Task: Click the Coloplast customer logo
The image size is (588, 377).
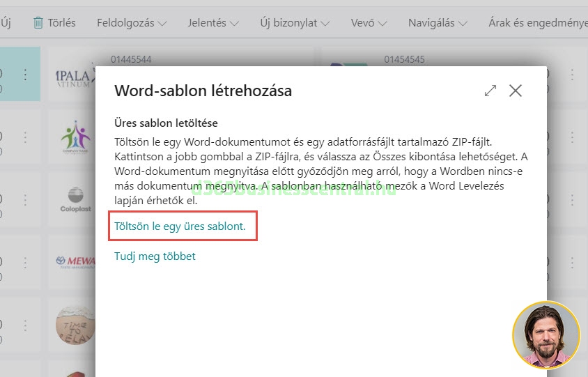Action: point(75,200)
